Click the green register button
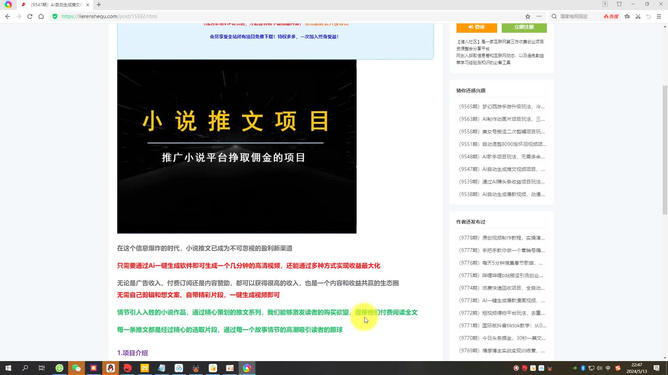Screen dimensions: 668x375 [x=524, y=27]
